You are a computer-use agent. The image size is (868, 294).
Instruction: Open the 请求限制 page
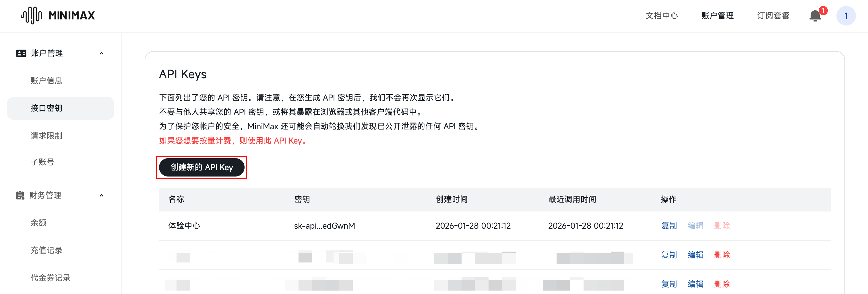46,135
